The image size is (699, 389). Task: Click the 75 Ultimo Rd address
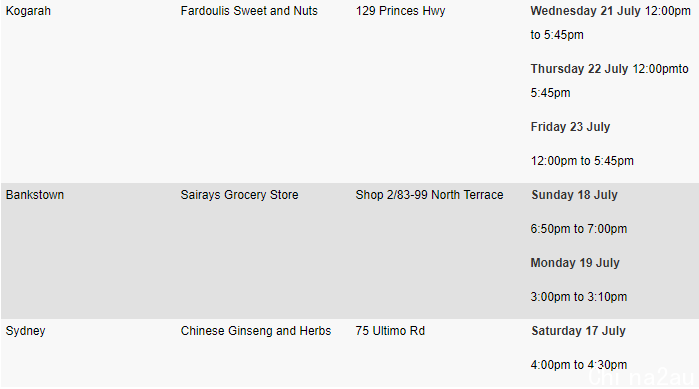(390, 331)
